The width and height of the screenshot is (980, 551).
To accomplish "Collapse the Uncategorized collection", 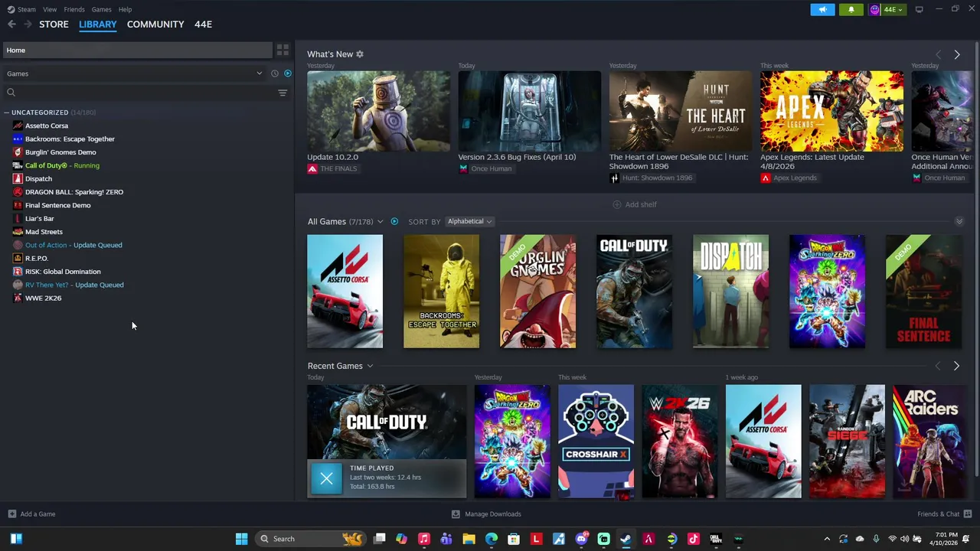I will point(7,112).
